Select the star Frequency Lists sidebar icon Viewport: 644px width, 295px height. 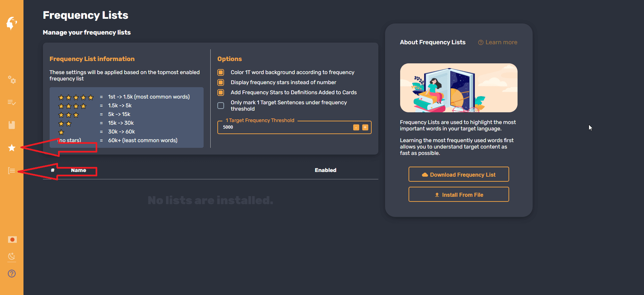tap(12, 148)
